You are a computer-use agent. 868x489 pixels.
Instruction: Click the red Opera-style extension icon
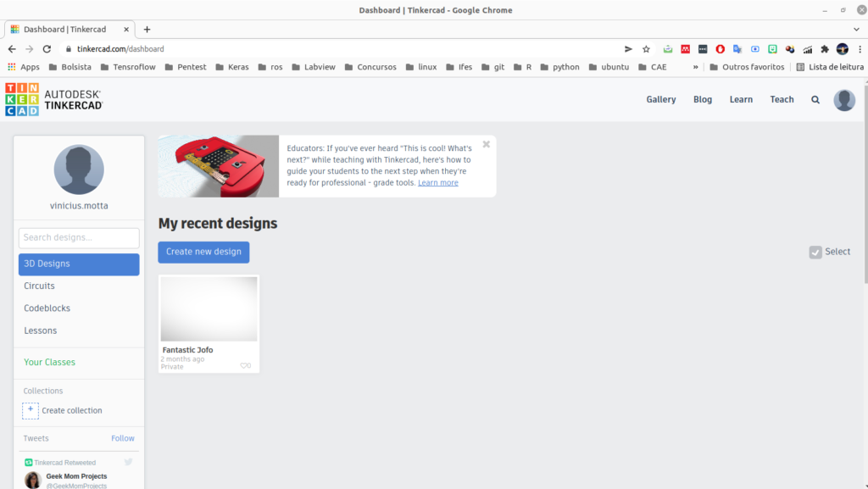(x=721, y=48)
